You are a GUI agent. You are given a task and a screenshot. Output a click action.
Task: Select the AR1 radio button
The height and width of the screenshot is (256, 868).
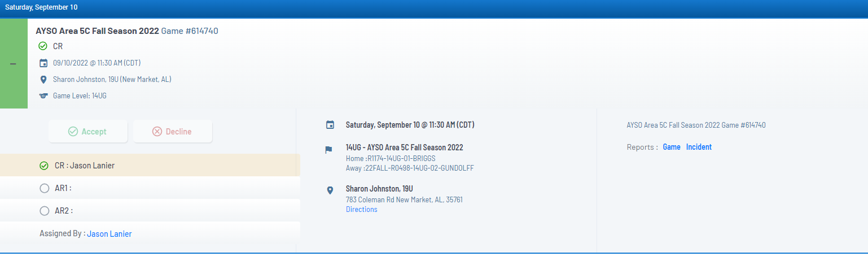(x=44, y=188)
